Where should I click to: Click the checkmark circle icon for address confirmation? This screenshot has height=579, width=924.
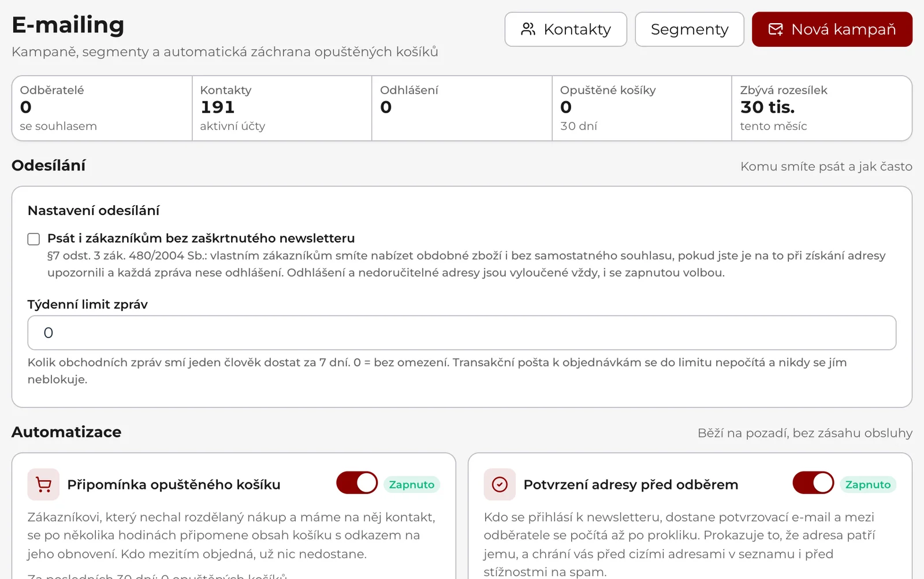(x=500, y=484)
